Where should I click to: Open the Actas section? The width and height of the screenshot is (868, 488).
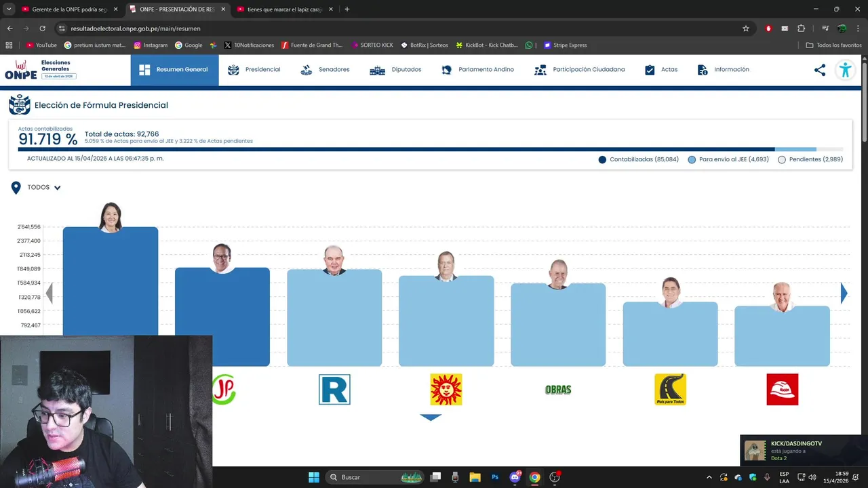pos(660,70)
